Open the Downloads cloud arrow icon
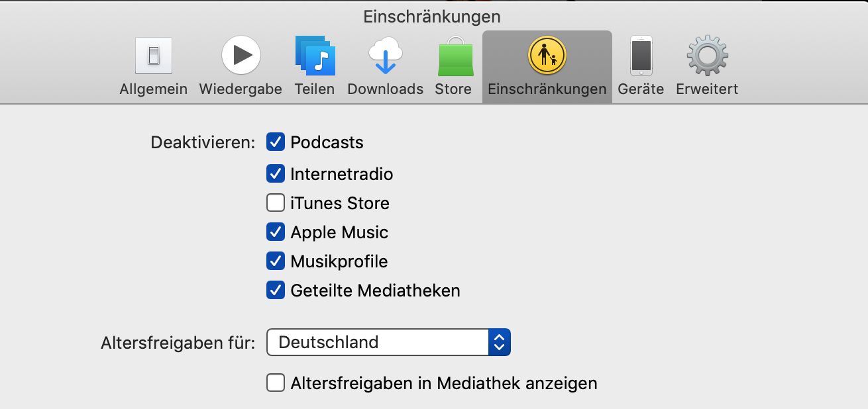 tap(385, 56)
